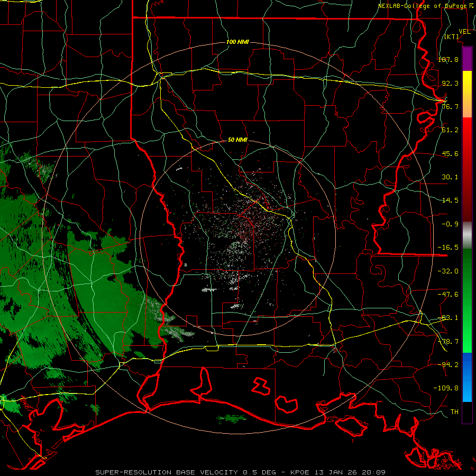Click the -32.0 value on velocity scale
Screen dimensions: 476x476
tap(448, 271)
